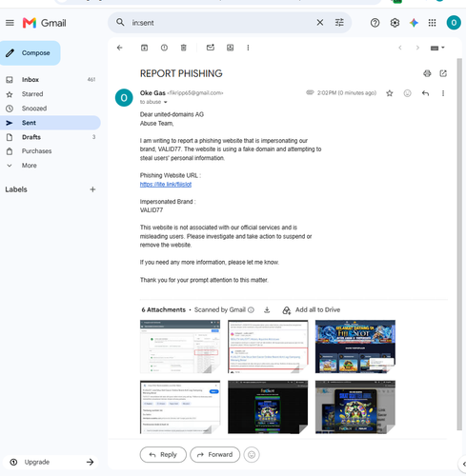Screen dimensions: 466x476
Task: Open the bottom-left attachment thumbnail
Action: (x=180, y=407)
